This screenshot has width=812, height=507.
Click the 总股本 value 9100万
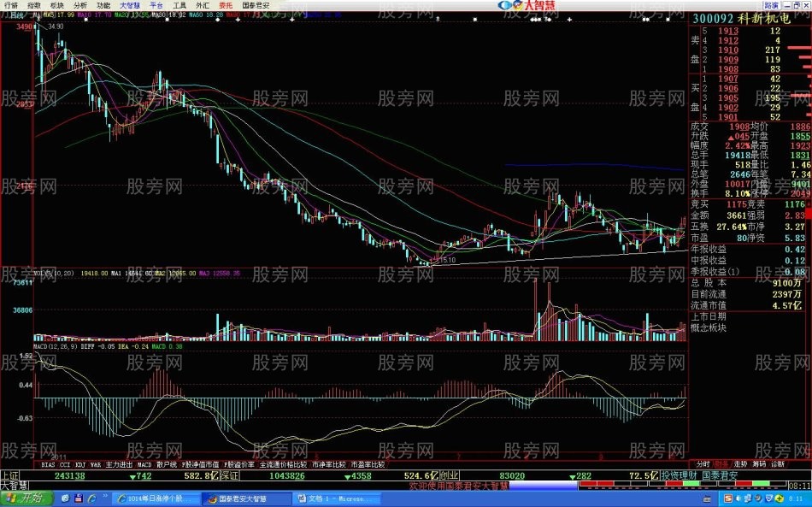(x=786, y=283)
